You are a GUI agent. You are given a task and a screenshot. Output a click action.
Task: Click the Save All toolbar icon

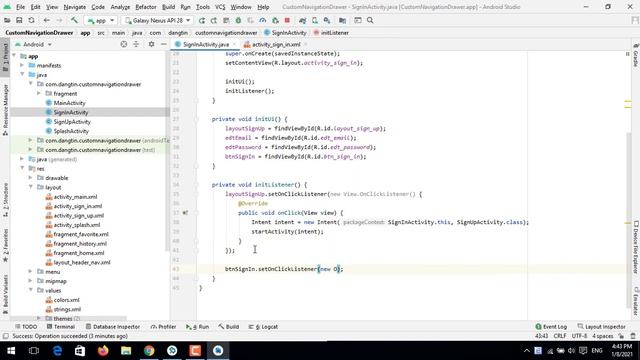tap(19, 20)
